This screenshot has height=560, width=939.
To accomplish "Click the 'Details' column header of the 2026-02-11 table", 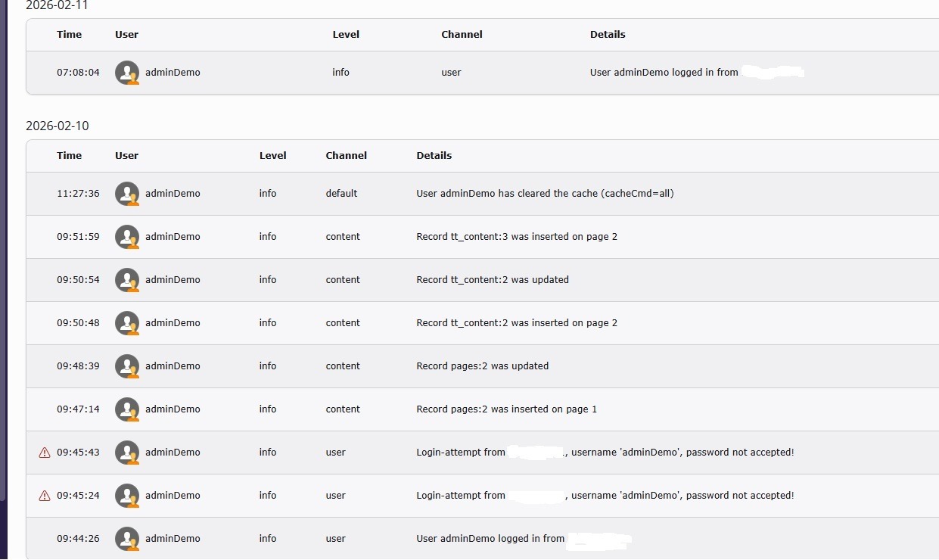I will click(608, 34).
